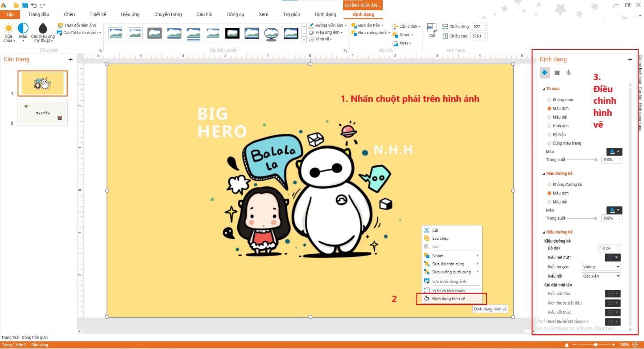The height and width of the screenshot is (349, 644).
Task: Collapse the Tô màu section
Action: tap(543, 89)
